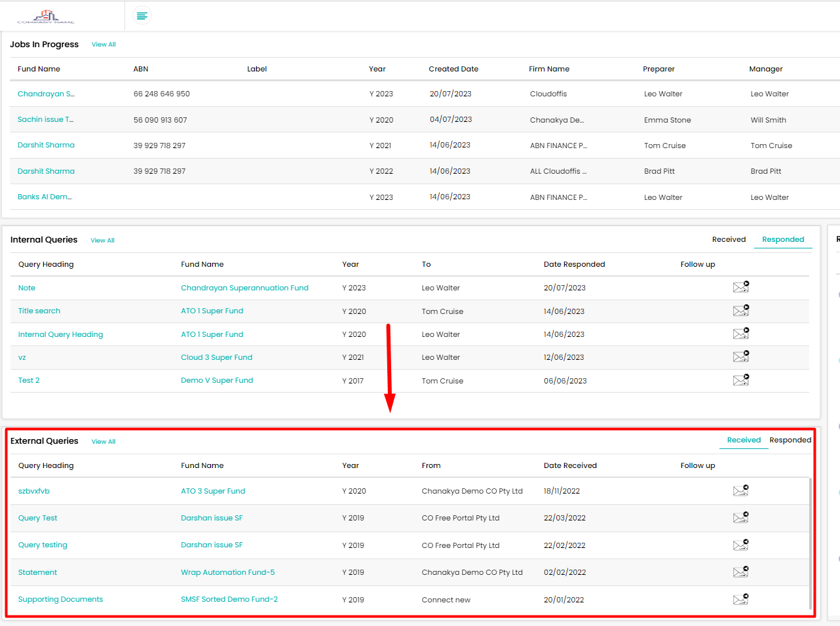Image resolution: width=840 pixels, height=626 pixels.
Task: Click follow-up envelope for Statement query
Action: [x=741, y=572]
